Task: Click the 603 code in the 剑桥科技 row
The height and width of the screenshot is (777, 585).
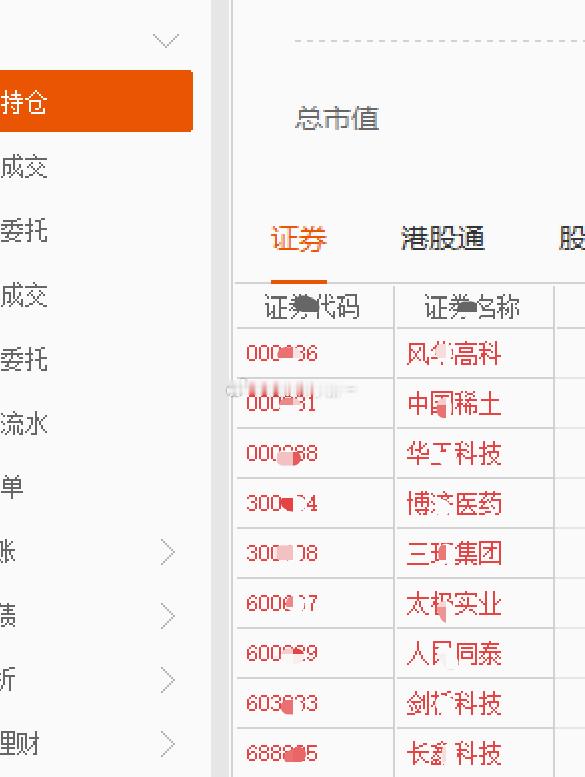Action: click(x=282, y=704)
